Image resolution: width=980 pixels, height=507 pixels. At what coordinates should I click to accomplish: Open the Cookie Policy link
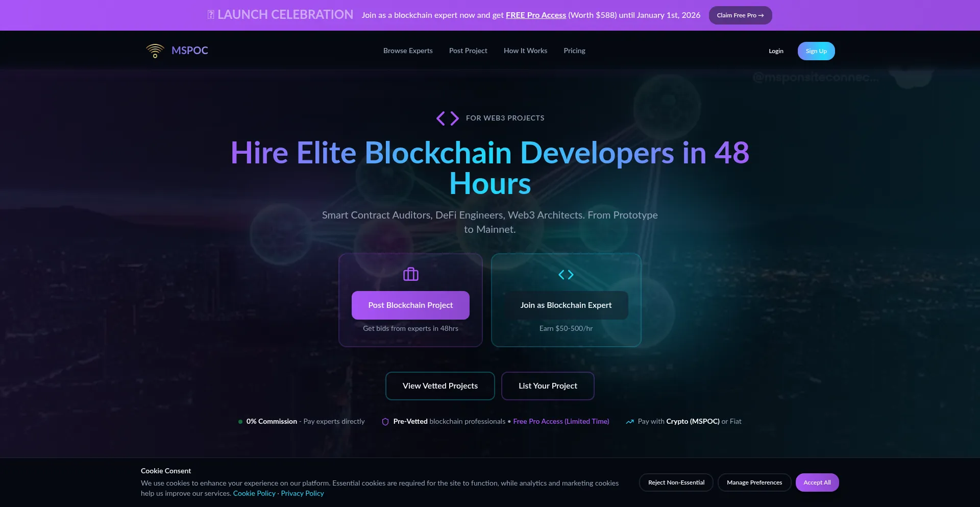[254, 494]
